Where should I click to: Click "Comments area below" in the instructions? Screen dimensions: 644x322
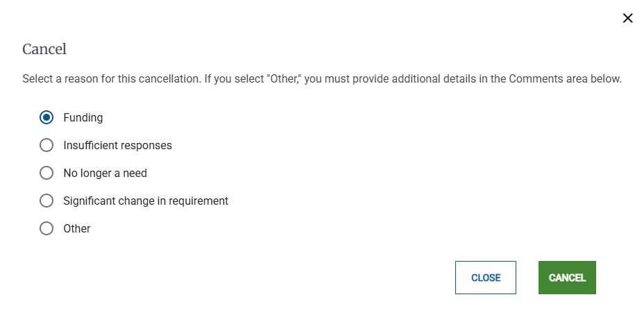pyautogui.click(x=565, y=79)
